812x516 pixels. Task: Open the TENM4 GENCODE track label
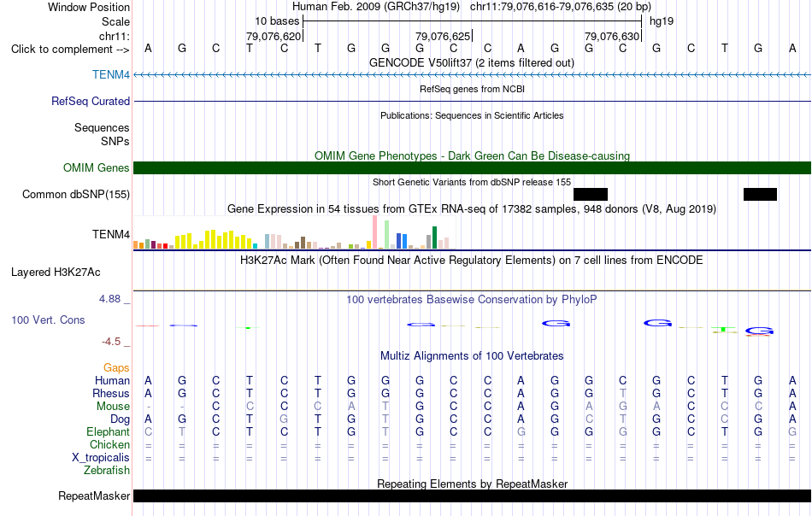(111, 74)
